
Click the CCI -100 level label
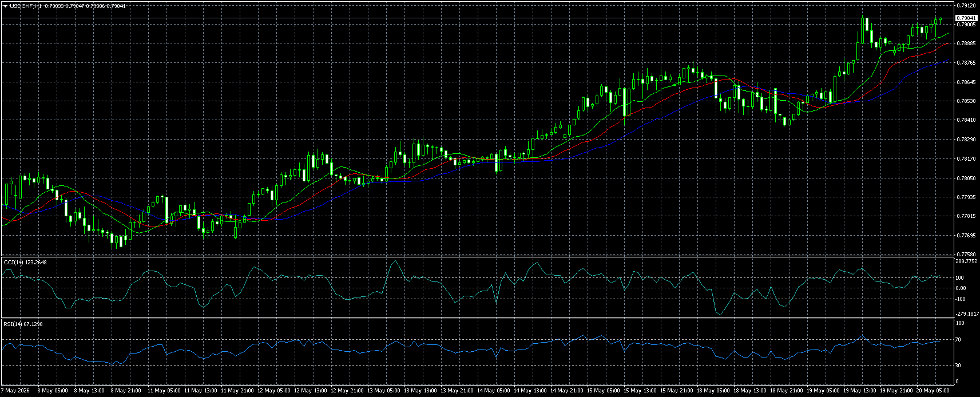[961, 299]
